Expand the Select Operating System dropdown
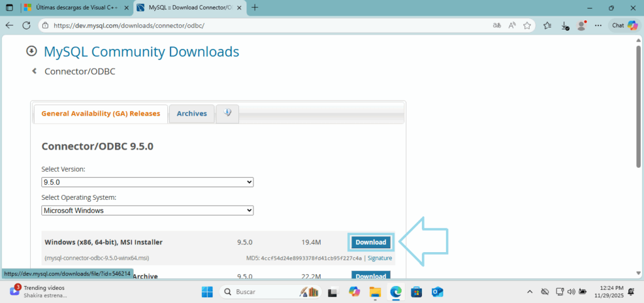644x303 pixels. pyautogui.click(x=147, y=211)
